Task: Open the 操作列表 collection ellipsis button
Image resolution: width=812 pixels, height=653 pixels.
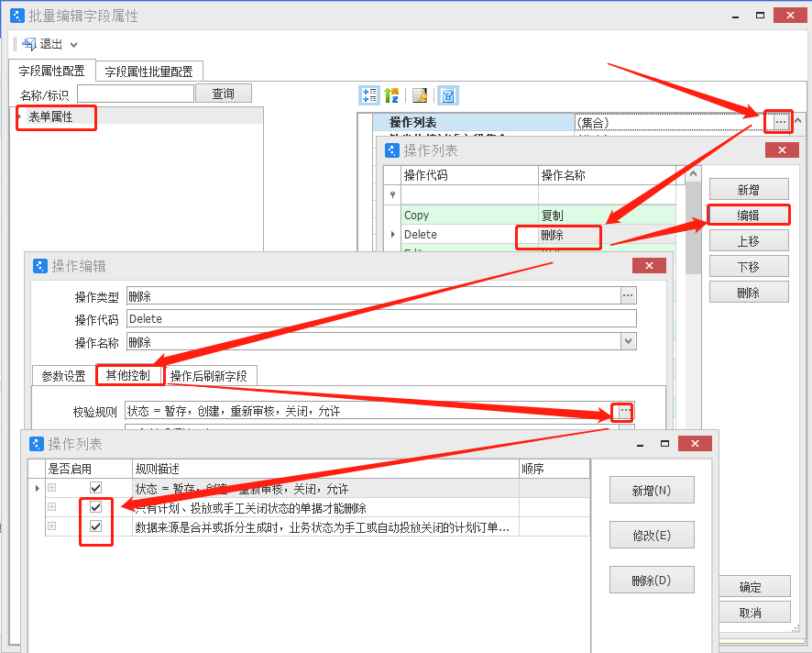Action: coord(780,121)
